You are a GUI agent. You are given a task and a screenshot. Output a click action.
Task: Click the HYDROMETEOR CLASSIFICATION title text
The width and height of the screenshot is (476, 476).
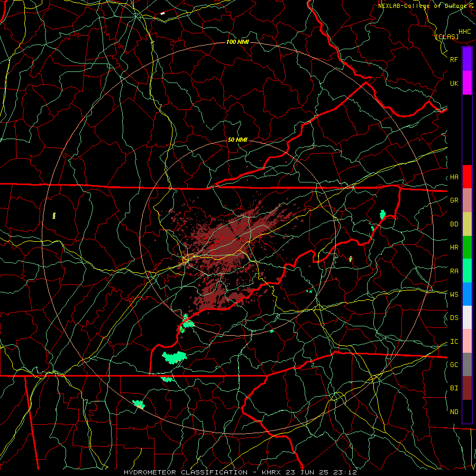186,472
